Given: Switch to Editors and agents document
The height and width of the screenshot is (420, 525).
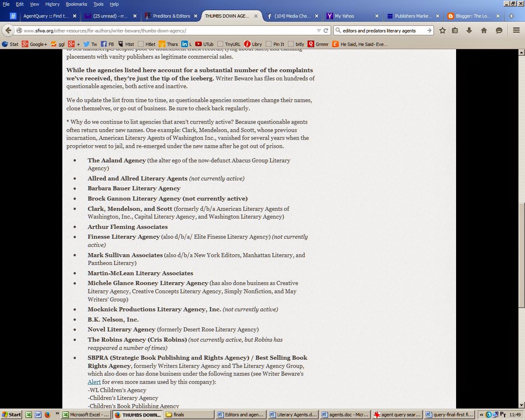Looking at the screenshot, I should point(240,415).
